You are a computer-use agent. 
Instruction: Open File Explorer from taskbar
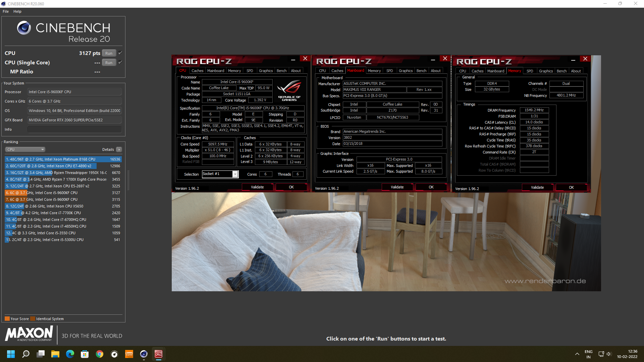pyautogui.click(x=55, y=354)
